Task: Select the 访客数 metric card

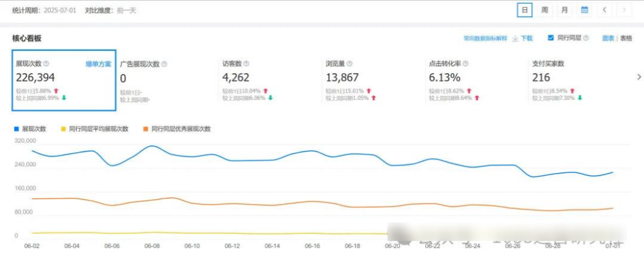Action: (x=270, y=81)
